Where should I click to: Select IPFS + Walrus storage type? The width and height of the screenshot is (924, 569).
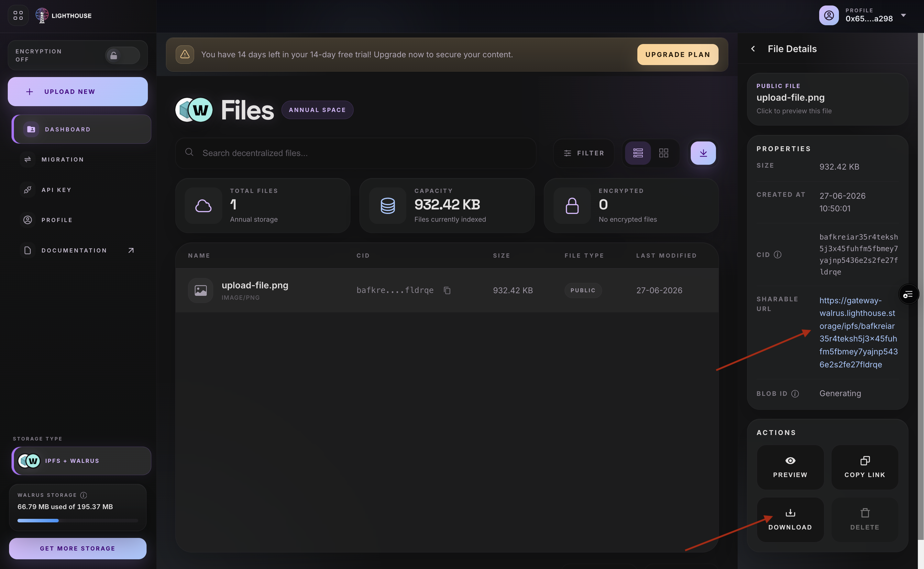pyautogui.click(x=82, y=461)
